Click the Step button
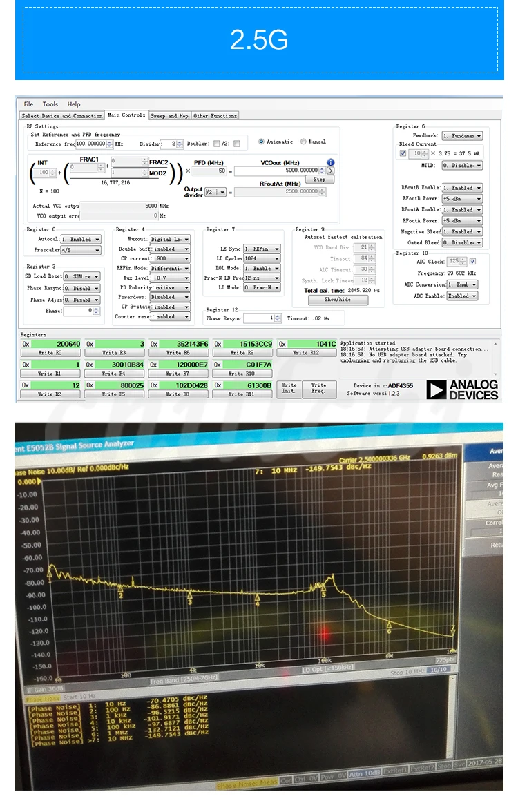The image size is (518, 812). [320, 180]
